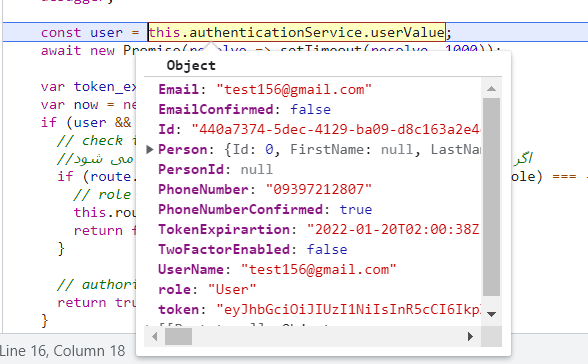The height and width of the screenshot is (364, 588).
Task: Click the horizontal scrollbar thumb in popup
Action: (x=178, y=336)
